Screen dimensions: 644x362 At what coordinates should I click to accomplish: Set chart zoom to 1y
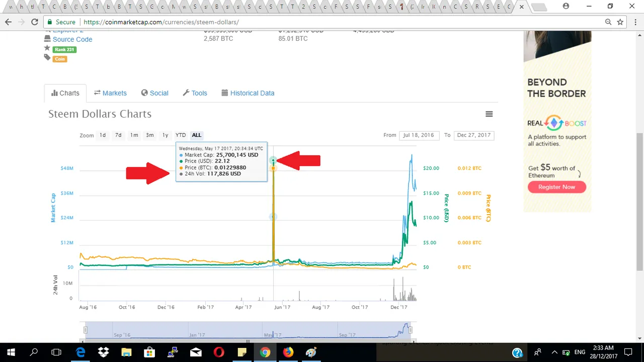[x=165, y=135]
